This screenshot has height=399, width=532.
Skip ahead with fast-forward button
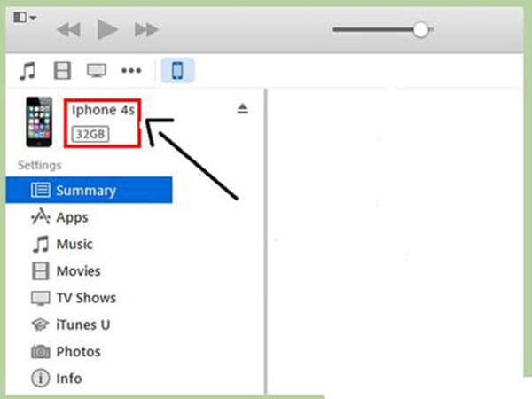point(146,30)
